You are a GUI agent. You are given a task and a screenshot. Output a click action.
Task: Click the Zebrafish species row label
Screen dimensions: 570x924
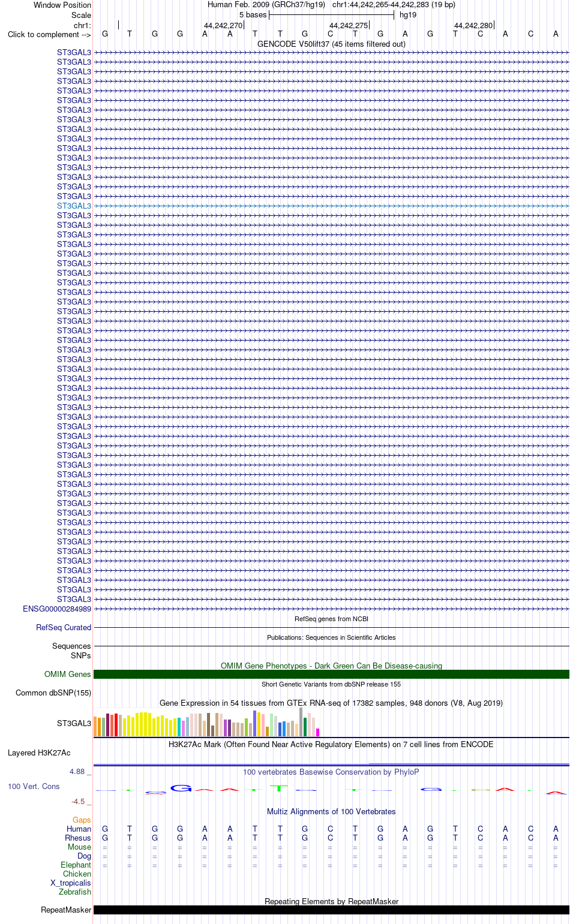[x=75, y=892]
